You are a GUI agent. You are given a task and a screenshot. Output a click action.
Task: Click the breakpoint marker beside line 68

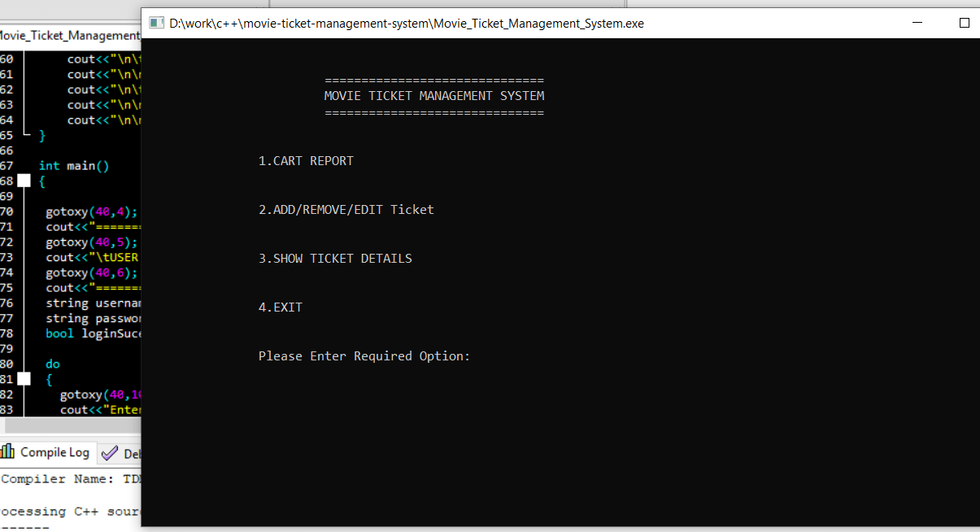[24, 181]
